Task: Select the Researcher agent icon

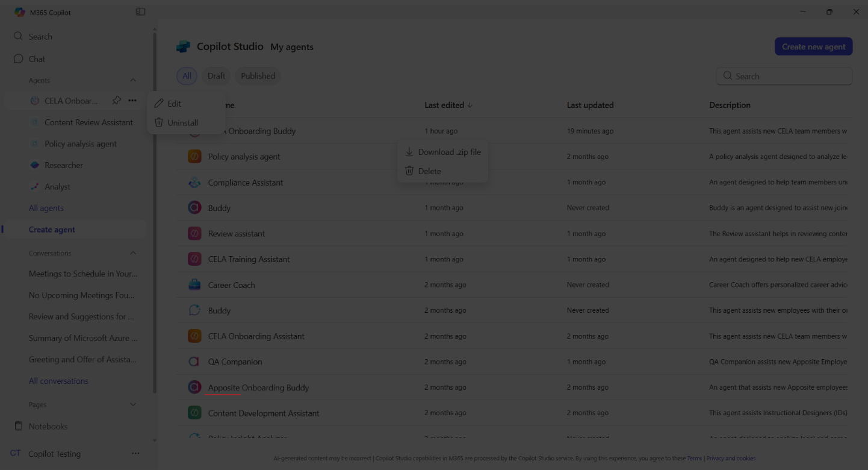Action: (34, 165)
